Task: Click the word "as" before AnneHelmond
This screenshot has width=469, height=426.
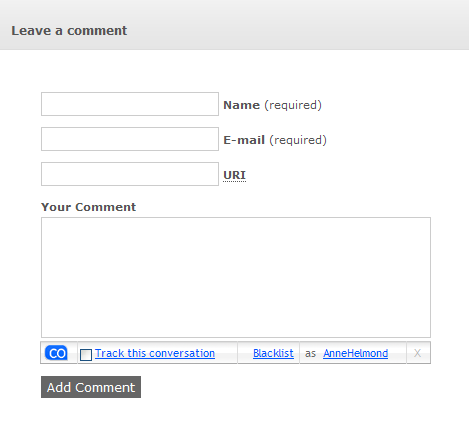Action: pos(310,353)
